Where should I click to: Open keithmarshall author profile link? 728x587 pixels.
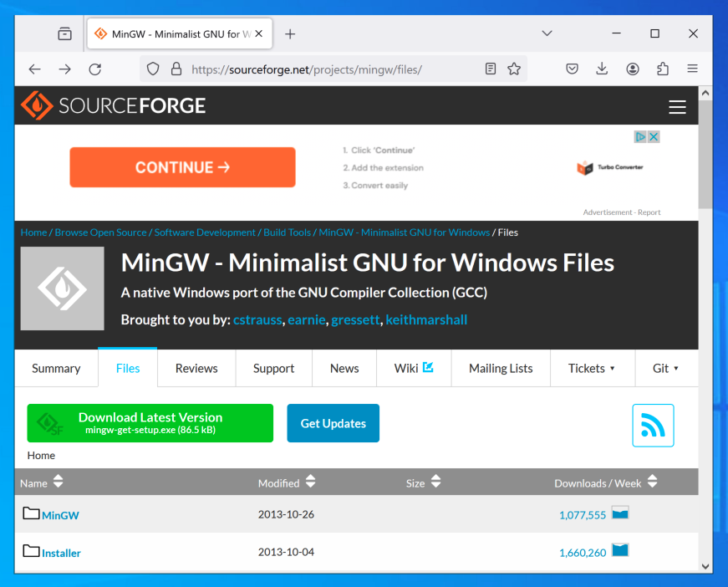tap(426, 319)
